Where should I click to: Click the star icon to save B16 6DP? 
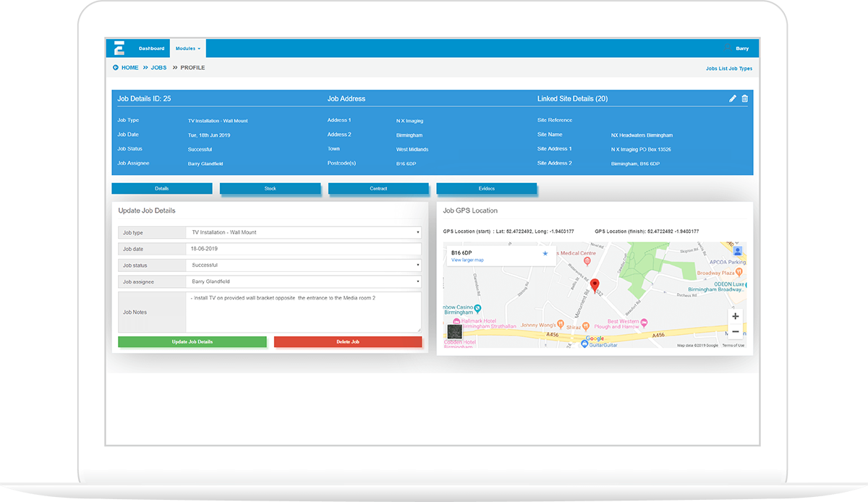[545, 255]
